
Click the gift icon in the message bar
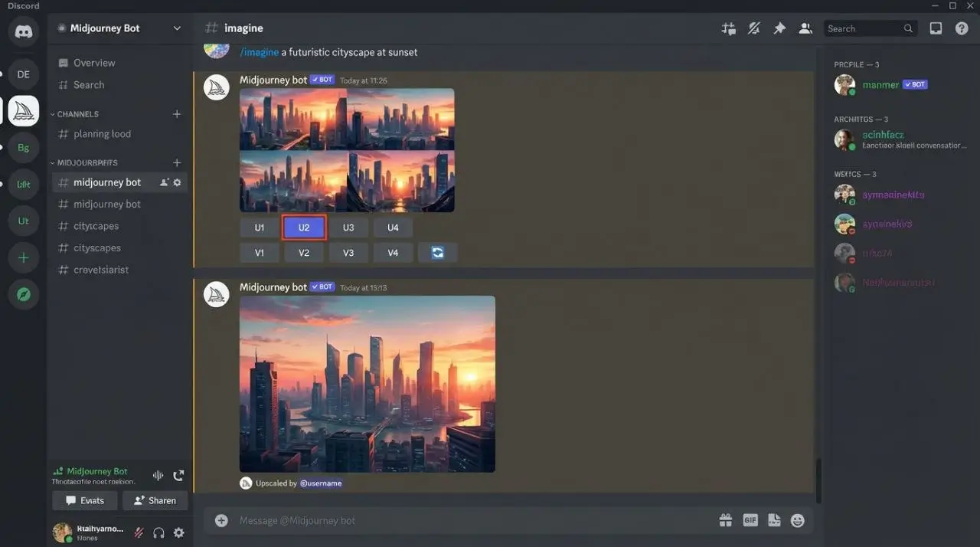tap(725, 519)
